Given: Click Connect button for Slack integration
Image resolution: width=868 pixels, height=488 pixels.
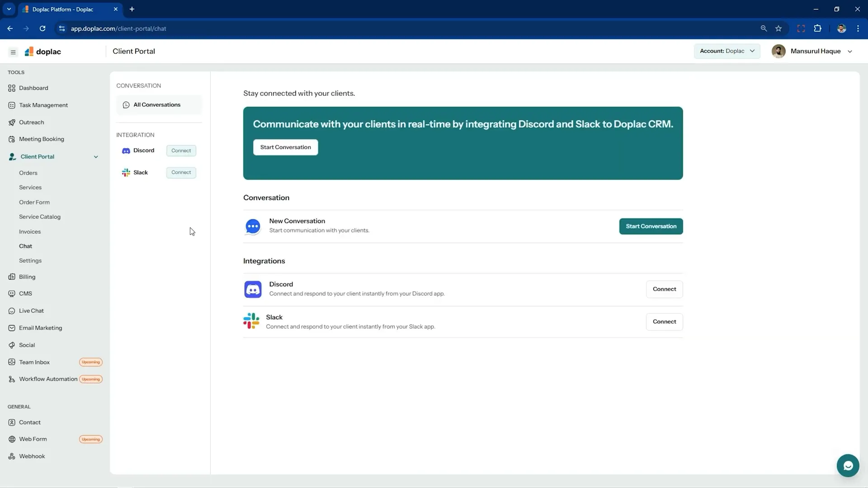Looking at the screenshot, I should pyautogui.click(x=664, y=322).
